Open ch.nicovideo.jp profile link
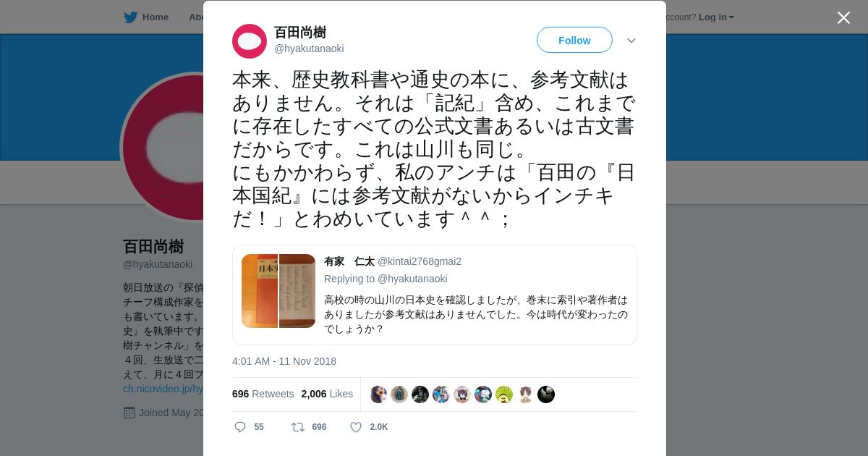This screenshot has height=456, width=868. [x=163, y=389]
